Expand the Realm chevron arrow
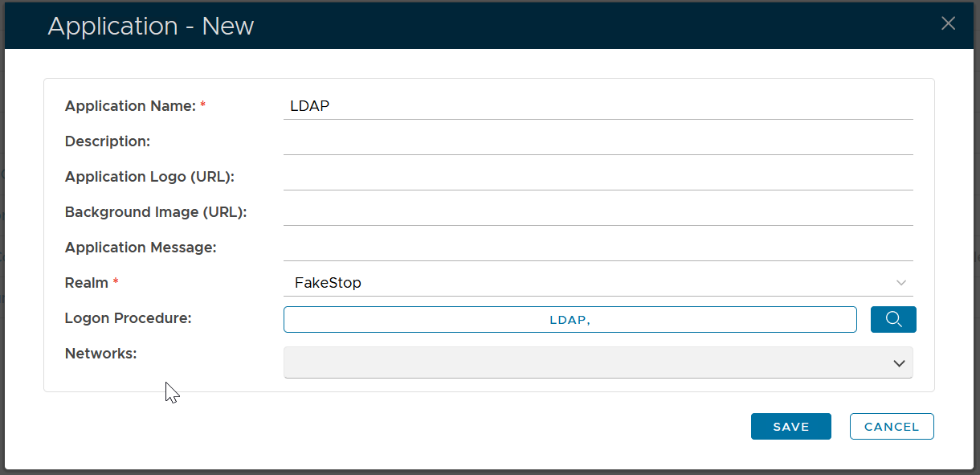Image resolution: width=980 pixels, height=475 pixels. point(901,283)
